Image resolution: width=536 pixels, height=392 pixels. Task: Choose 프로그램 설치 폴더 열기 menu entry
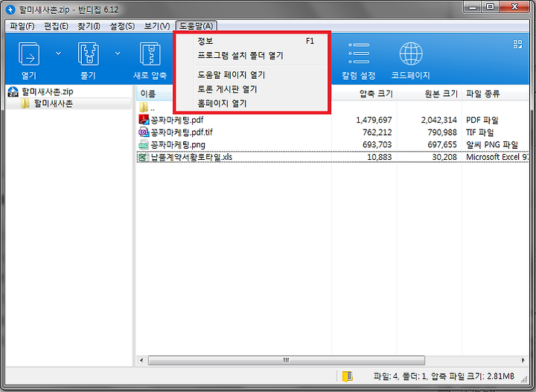coord(252,55)
